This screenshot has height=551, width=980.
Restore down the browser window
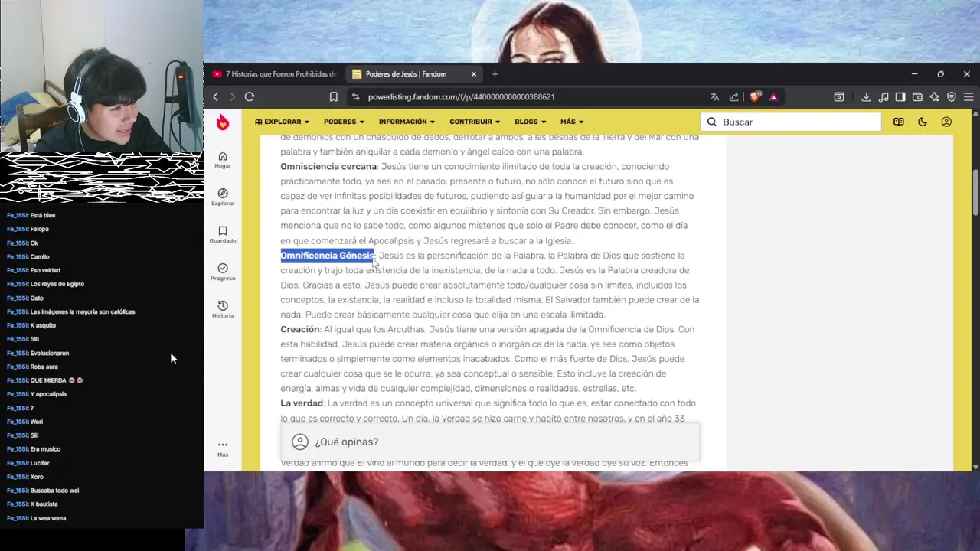click(940, 74)
